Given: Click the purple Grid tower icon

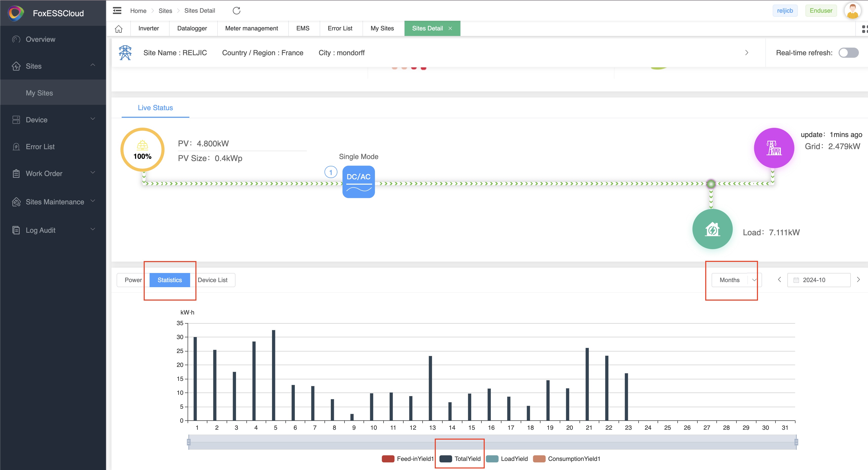Looking at the screenshot, I should [774, 148].
